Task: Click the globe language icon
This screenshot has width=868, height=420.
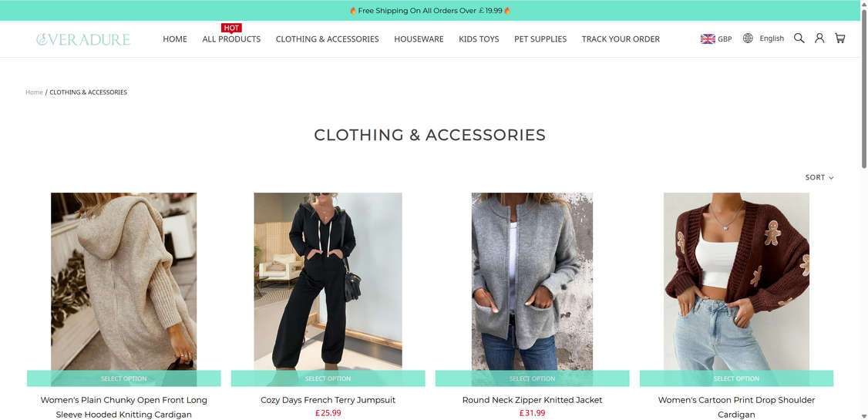Action: point(748,39)
